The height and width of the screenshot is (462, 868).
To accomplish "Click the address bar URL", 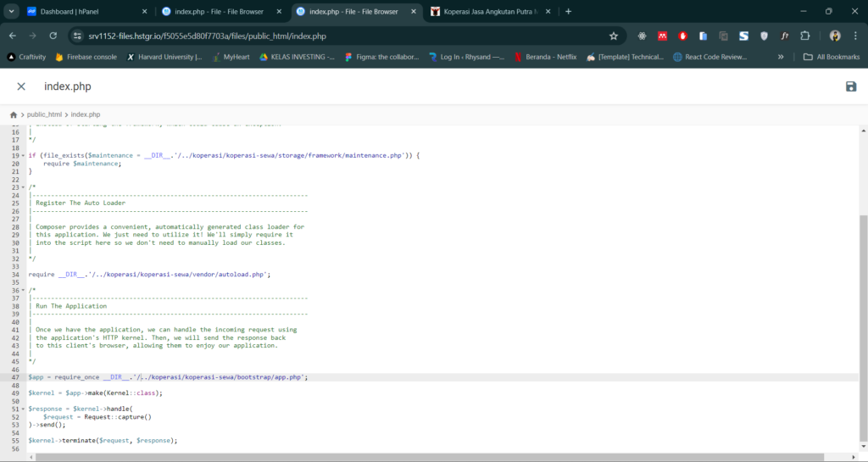I will pyautogui.click(x=208, y=36).
